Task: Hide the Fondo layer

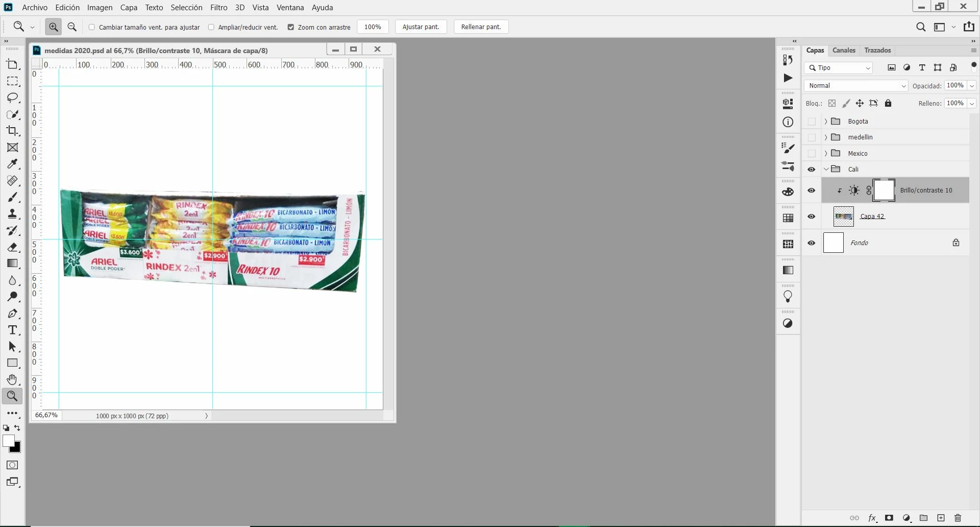Action: tap(812, 243)
